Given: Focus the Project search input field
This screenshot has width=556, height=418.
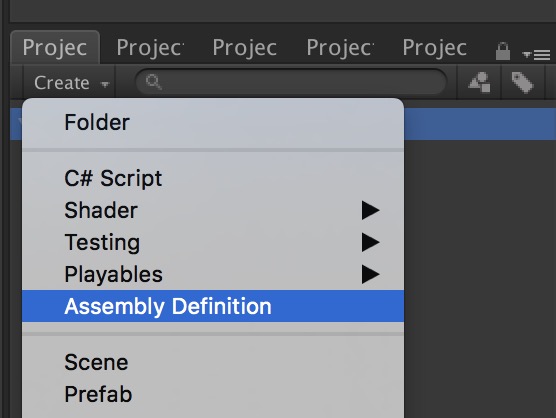Looking at the screenshot, I should (x=291, y=82).
